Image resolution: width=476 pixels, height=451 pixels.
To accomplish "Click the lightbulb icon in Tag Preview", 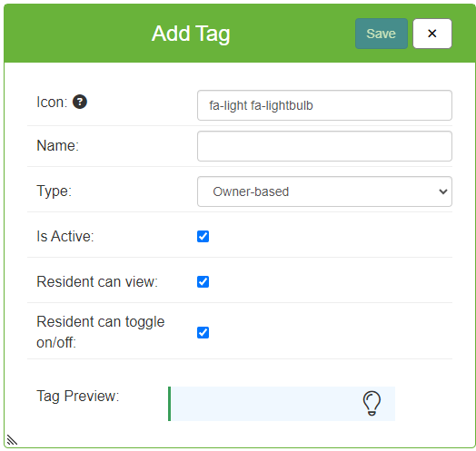I will (372, 403).
